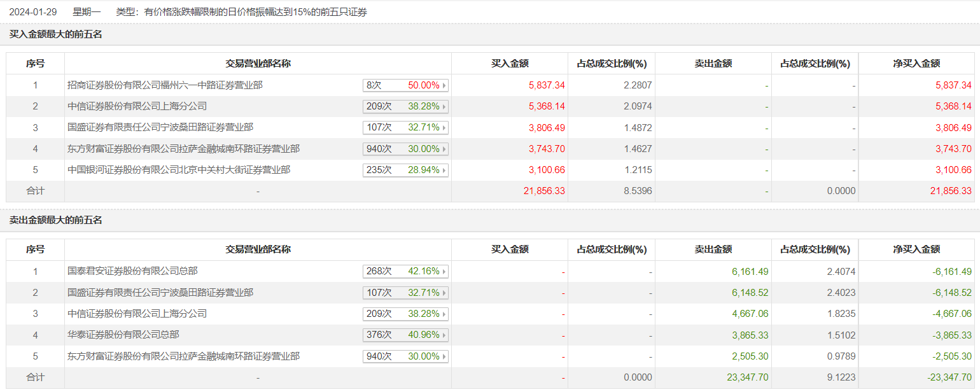Click 卖出金额 header in sell table
The height and width of the screenshot is (392, 980).
713,249
